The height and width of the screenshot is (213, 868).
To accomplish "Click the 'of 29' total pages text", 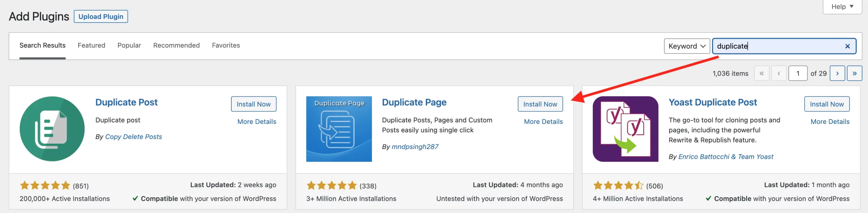I will [x=818, y=73].
